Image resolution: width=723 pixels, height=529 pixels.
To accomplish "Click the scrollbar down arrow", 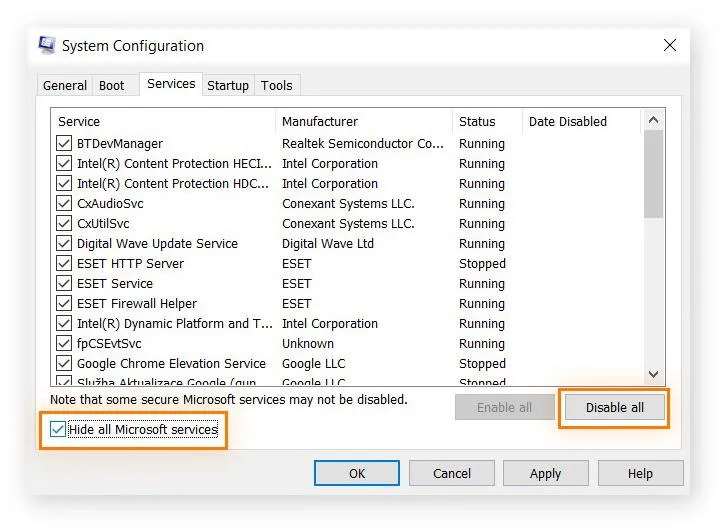I will (653, 374).
